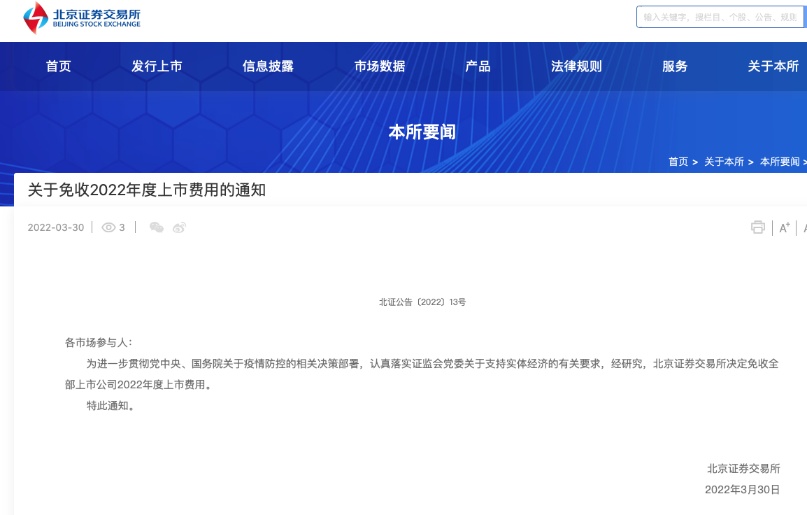This screenshot has height=515, width=807.
Task: Go to the 市场数据 menu
Action: click(379, 66)
